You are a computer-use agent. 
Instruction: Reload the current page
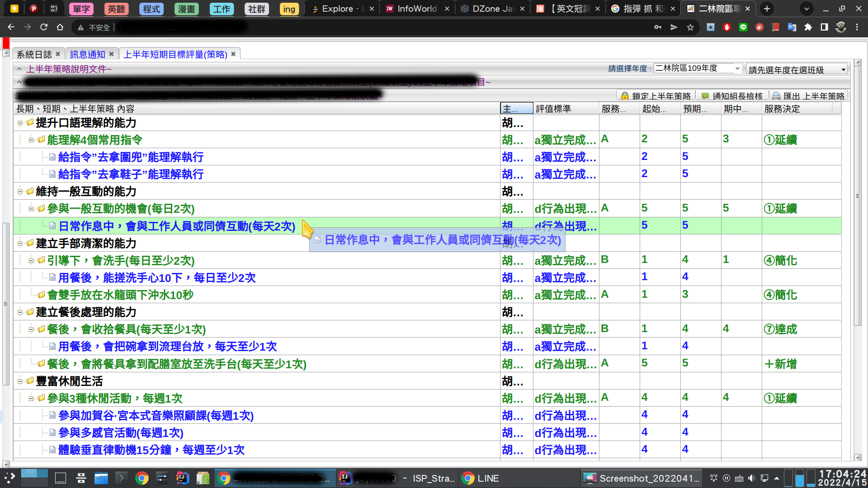point(44,27)
